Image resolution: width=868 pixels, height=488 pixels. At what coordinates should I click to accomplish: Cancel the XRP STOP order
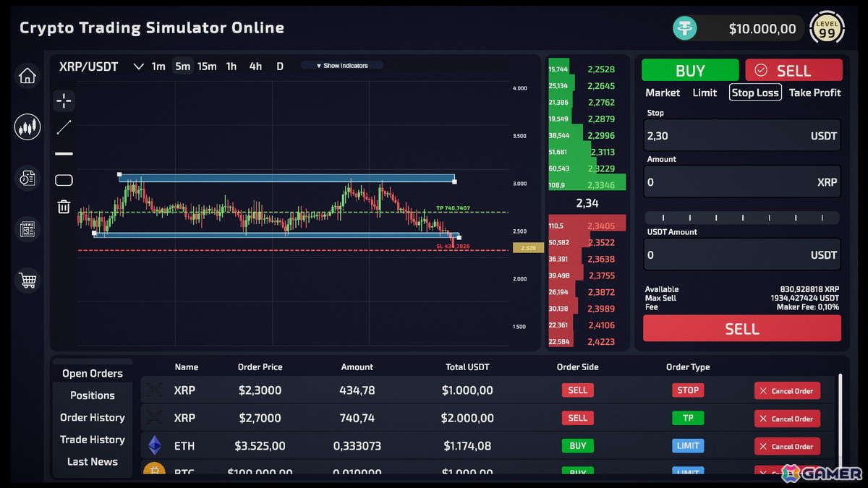coord(787,390)
